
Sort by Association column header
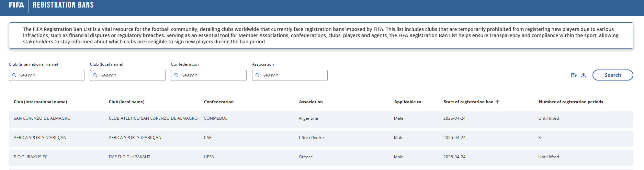[310, 102]
